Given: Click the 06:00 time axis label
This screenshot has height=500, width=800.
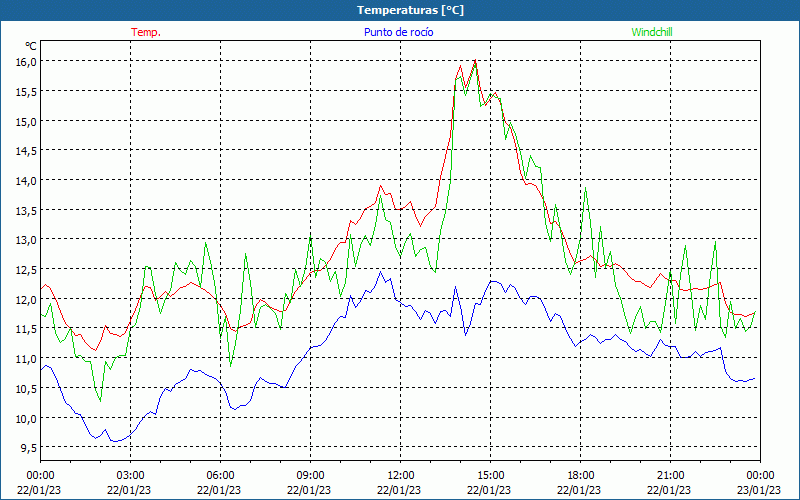Looking at the screenshot, I should click(x=220, y=476).
